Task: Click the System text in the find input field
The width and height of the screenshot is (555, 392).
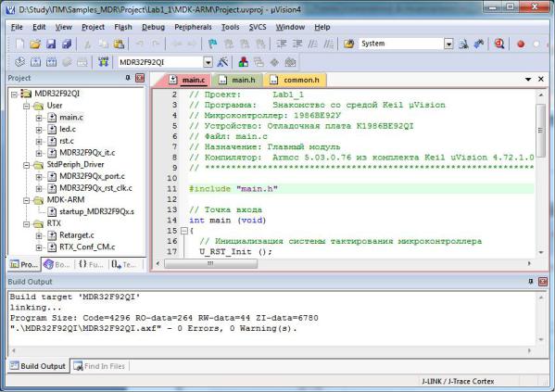Action: click(372, 44)
